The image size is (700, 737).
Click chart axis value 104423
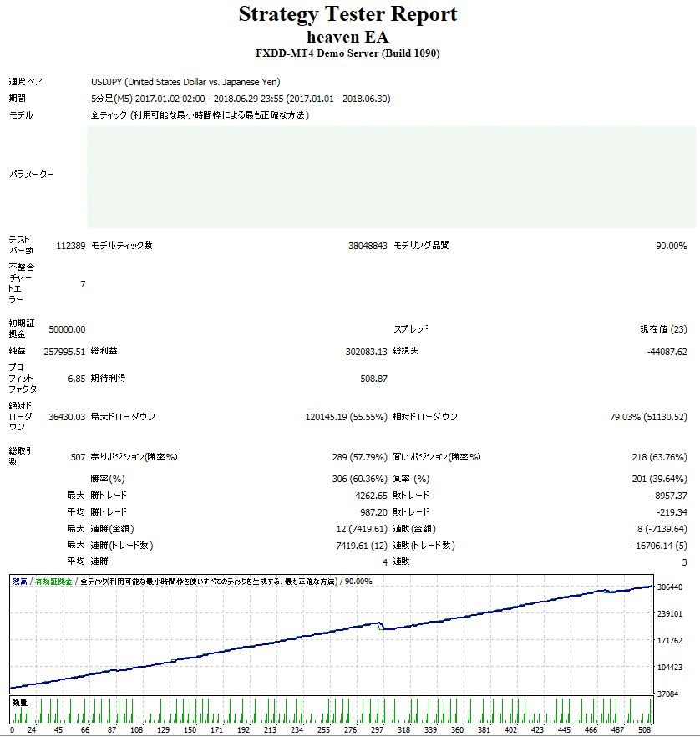tap(670, 668)
